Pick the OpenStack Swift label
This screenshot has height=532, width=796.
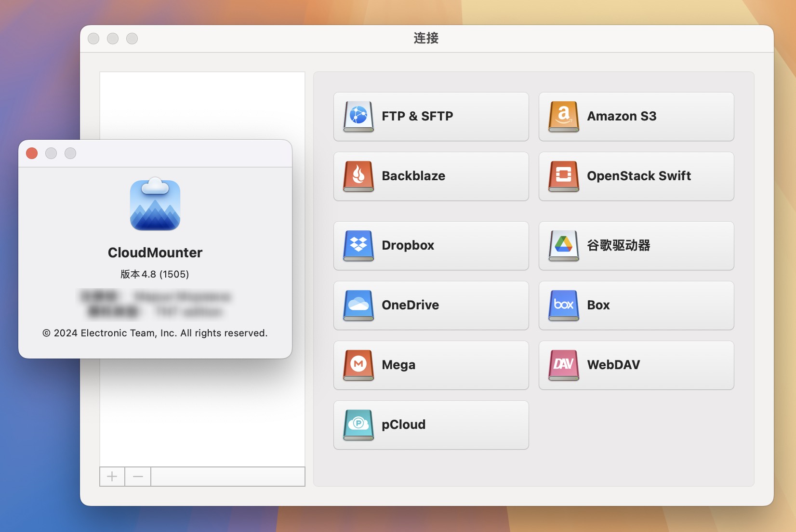pos(639,176)
